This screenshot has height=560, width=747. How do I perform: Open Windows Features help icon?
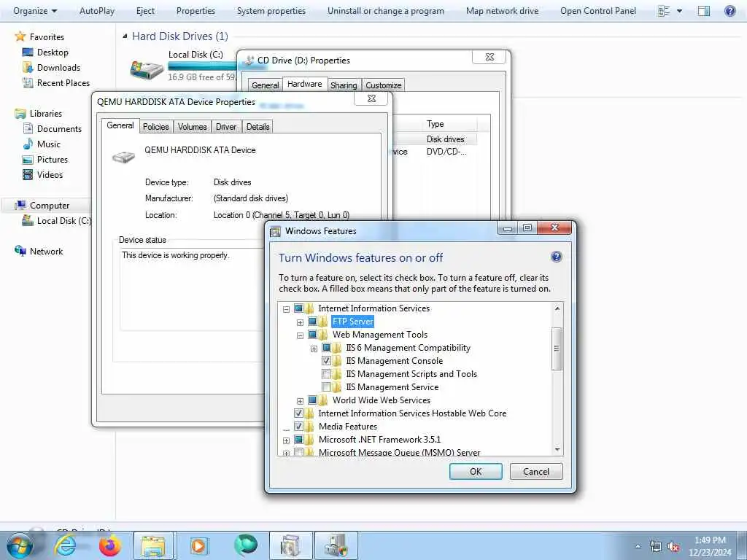[556, 257]
